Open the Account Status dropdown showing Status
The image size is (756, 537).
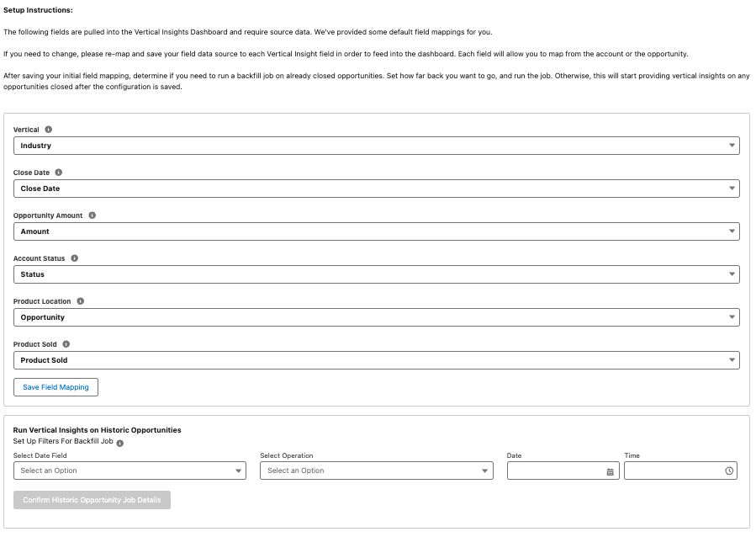point(377,274)
